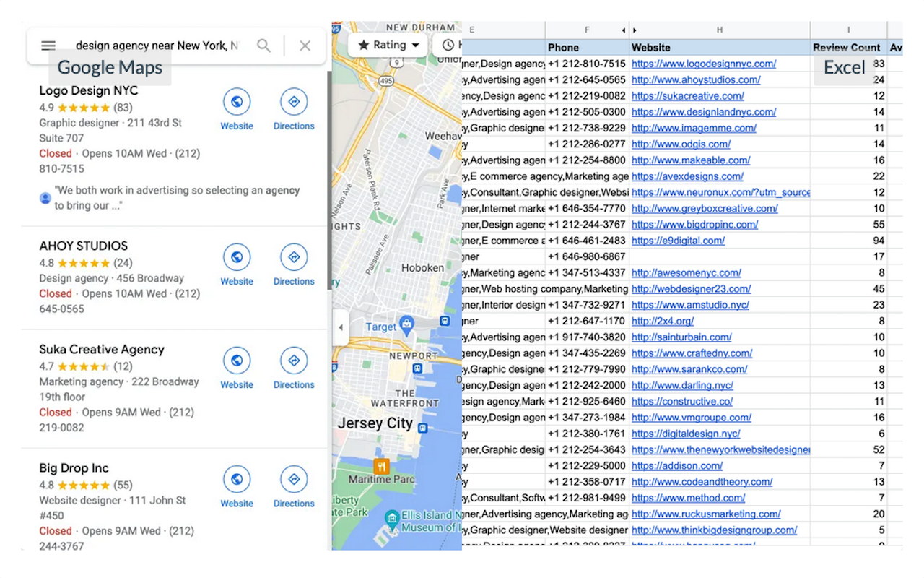
Task: Select the Review Count header cell
Action: [847, 48]
